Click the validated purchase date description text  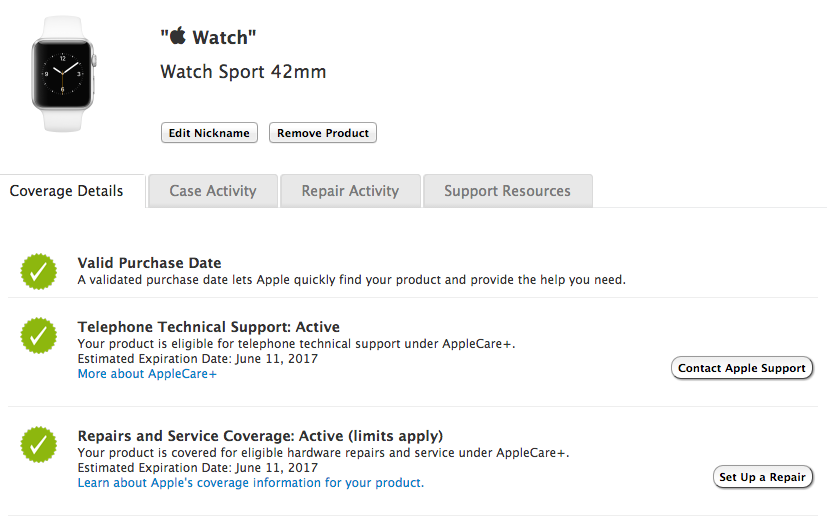click(x=351, y=280)
